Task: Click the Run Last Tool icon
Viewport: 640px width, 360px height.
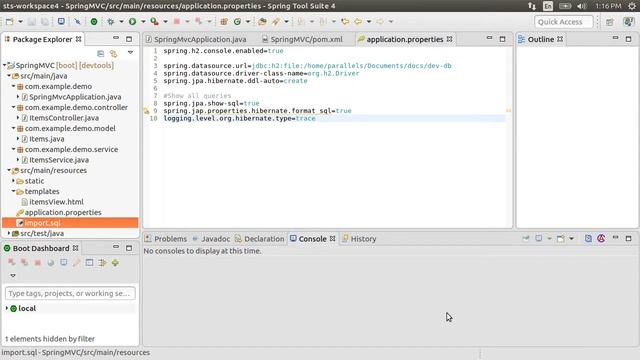Action: tap(154, 22)
